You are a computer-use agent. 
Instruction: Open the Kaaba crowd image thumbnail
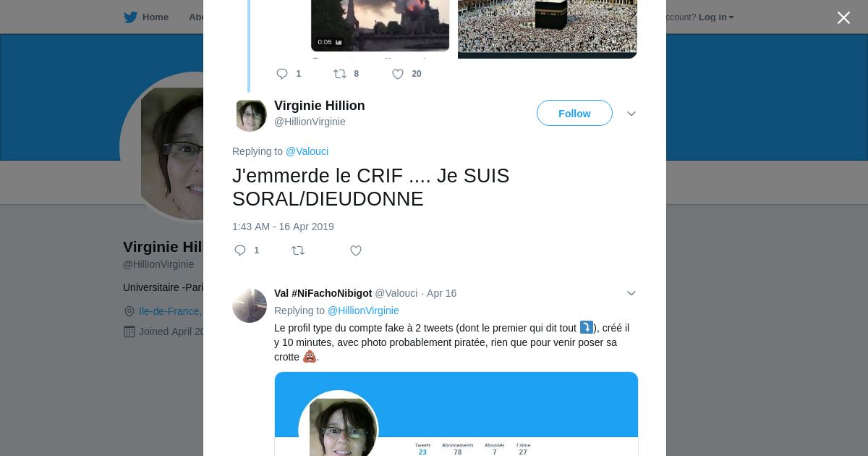coord(548,28)
